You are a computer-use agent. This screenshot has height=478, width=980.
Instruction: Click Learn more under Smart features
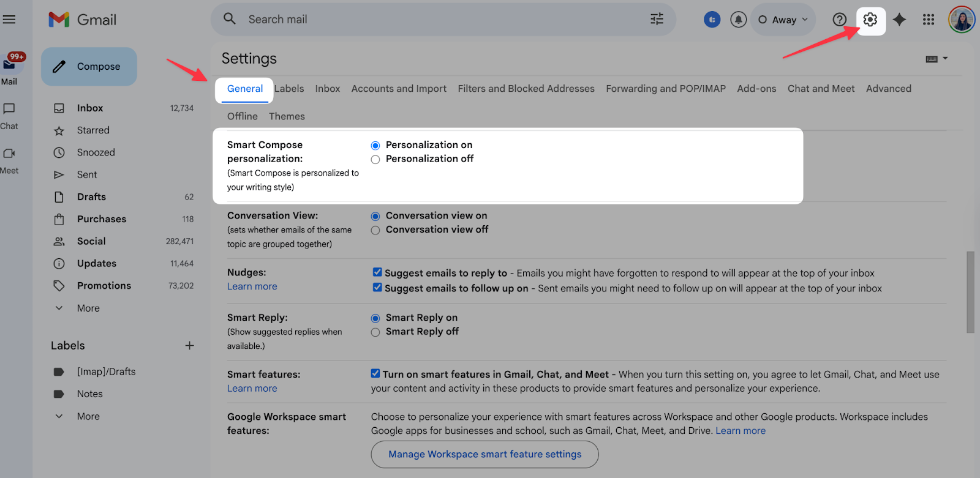point(252,389)
